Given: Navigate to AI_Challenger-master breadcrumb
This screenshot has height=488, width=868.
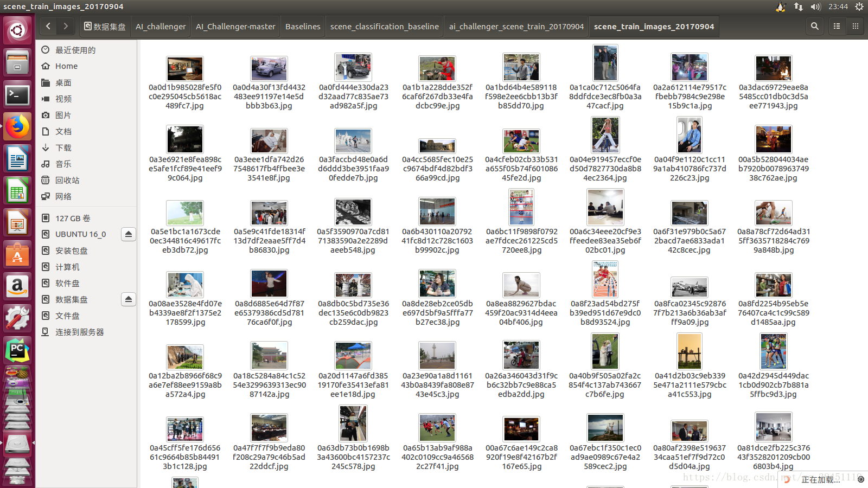Looking at the screenshot, I should tap(235, 26).
